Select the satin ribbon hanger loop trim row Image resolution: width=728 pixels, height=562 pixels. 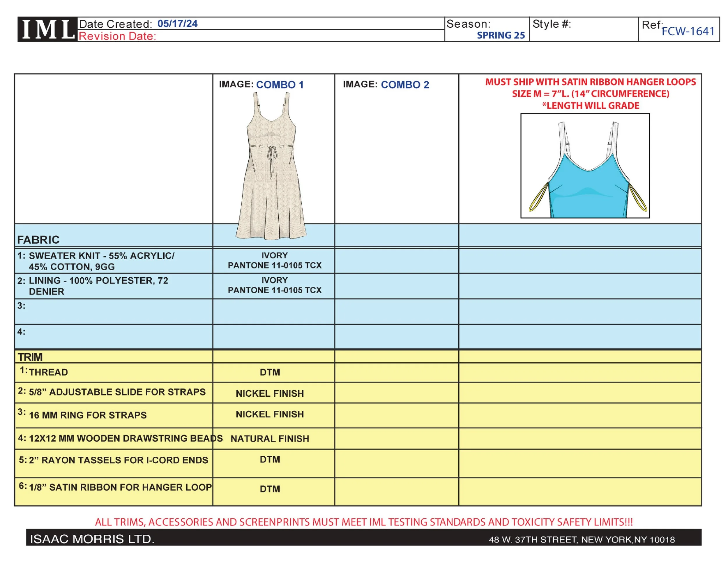(120, 487)
